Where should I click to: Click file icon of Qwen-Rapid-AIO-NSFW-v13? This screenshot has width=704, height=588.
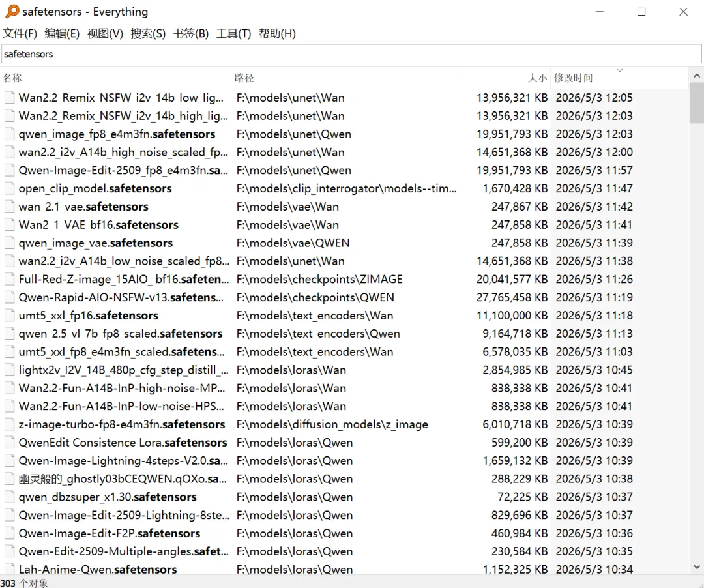click(9, 298)
